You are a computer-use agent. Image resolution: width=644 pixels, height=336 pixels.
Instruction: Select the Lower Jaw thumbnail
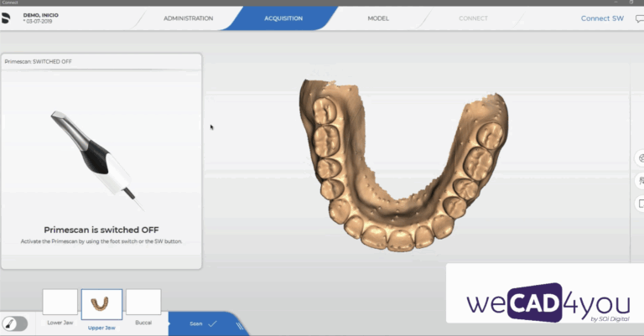[x=60, y=302]
